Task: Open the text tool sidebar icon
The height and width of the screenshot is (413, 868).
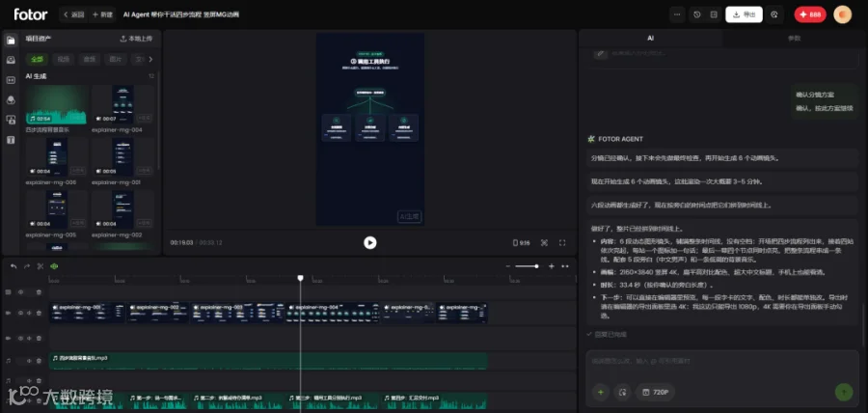Action: [11, 140]
